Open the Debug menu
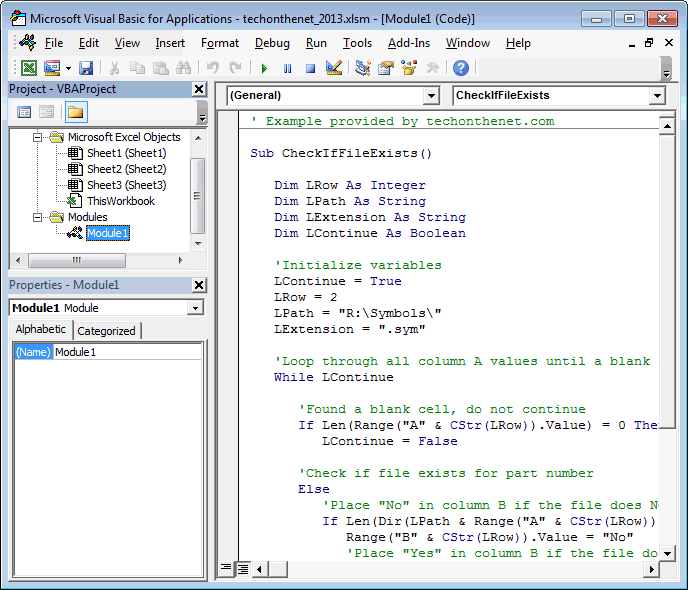688x590 pixels. pos(272,43)
